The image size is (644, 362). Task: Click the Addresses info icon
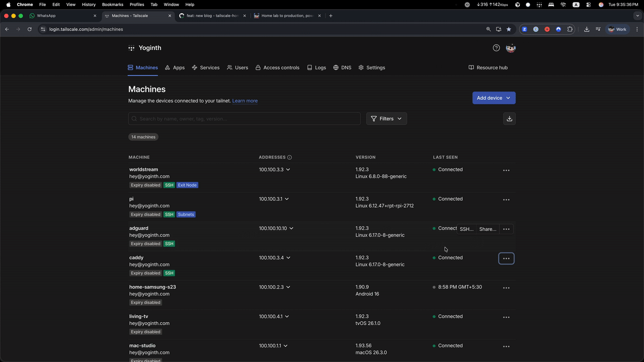pos(289,157)
